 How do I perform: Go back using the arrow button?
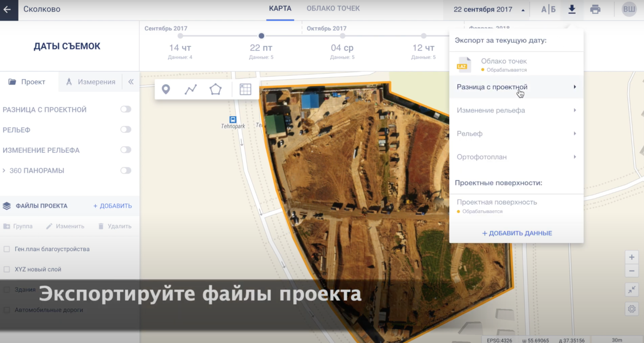pos(7,10)
